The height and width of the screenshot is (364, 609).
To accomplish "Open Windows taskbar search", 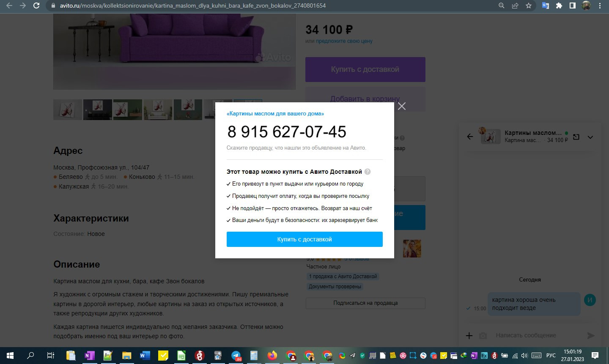I will click(30, 356).
